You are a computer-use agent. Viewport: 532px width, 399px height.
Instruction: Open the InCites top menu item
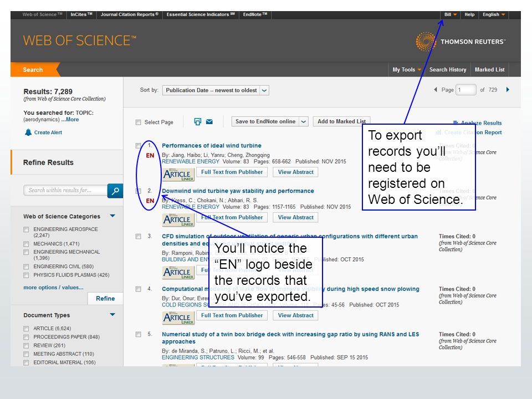point(81,14)
